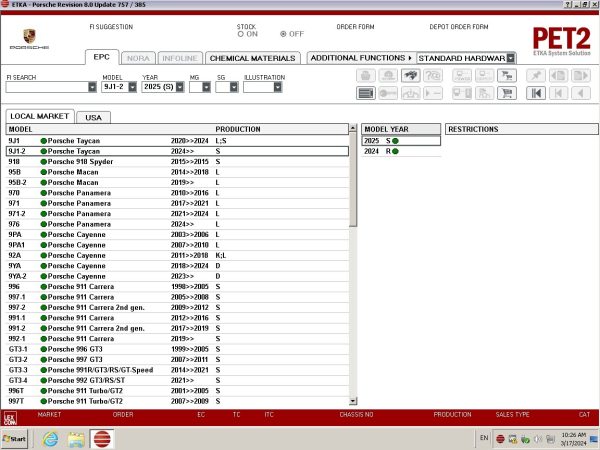The width and height of the screenshot is (600, 450).
Task: Open the CHEMICAL MATERIALS tab
Action: (x=253, y=58)
